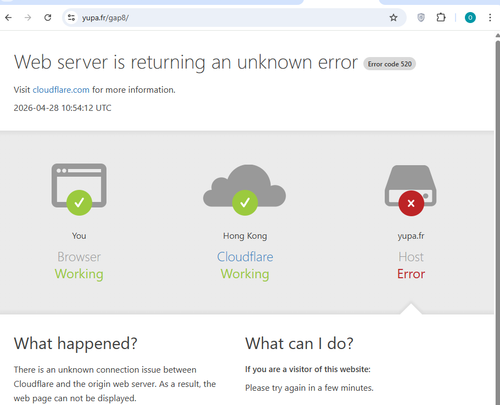Click the host server error icon
Viewport: 500px width, 405px height.
coord(411,190)
